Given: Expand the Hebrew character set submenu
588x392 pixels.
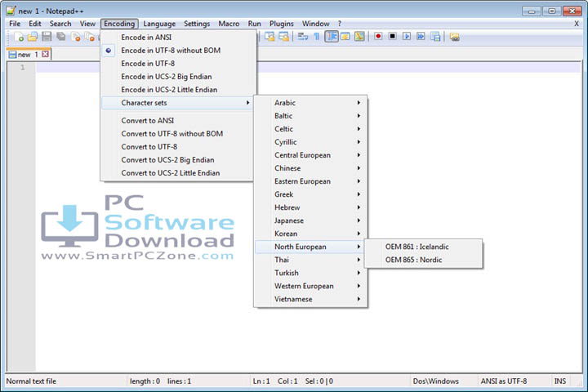Looking at the screenshot, I should [310, 207].
